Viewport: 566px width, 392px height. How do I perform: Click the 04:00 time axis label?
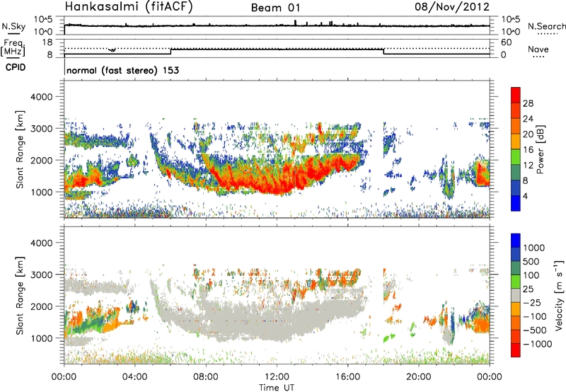click(x=134, y=377)
